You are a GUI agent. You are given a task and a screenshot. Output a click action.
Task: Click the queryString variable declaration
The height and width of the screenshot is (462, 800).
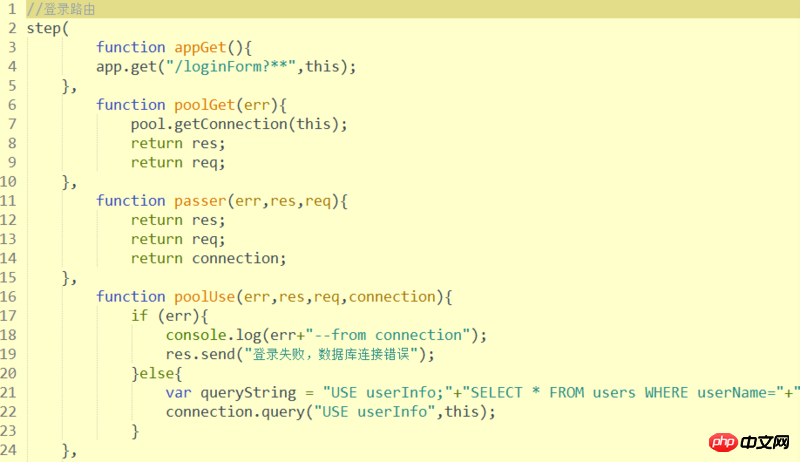248,393
